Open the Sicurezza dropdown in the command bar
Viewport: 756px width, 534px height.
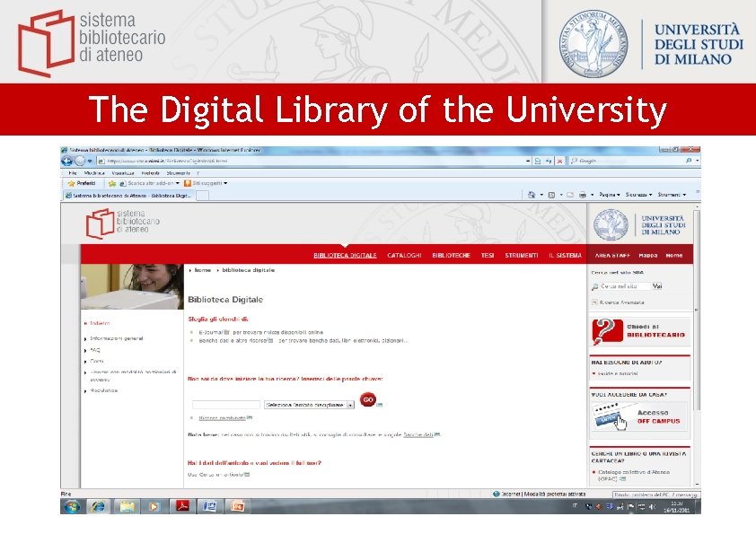tap(638, 195)
